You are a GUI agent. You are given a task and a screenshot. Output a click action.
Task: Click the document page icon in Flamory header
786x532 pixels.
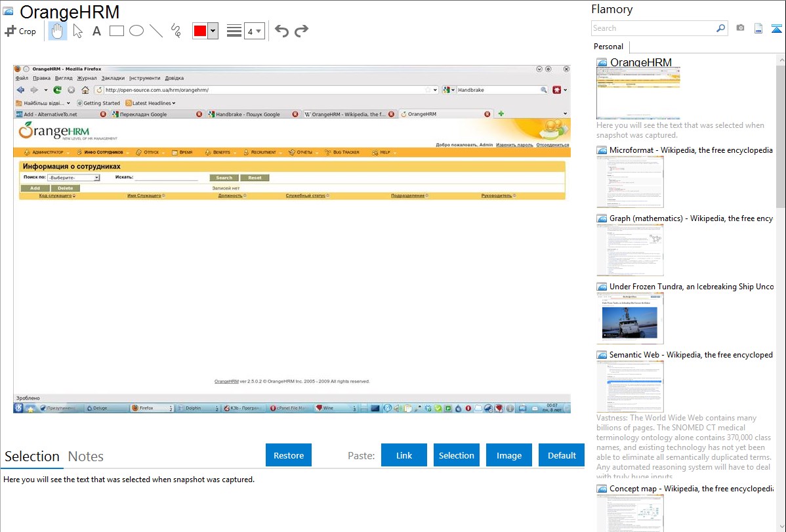tap(758, 28)
